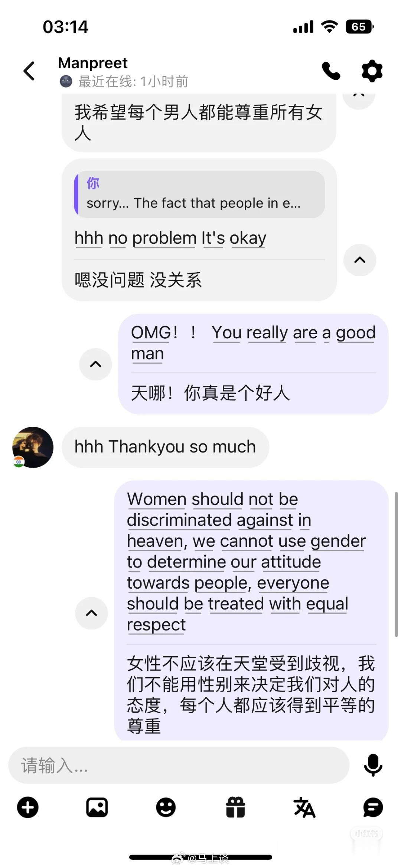Open Manpreet's profile avatar photo
This screenshot has width=401, height=868.
tap(33, 447)
